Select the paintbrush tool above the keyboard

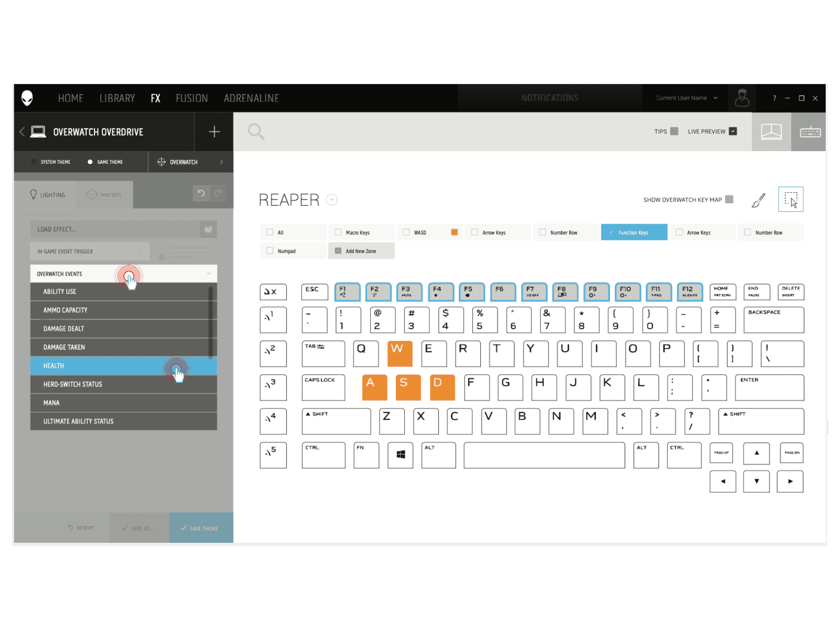coord(758,199)
